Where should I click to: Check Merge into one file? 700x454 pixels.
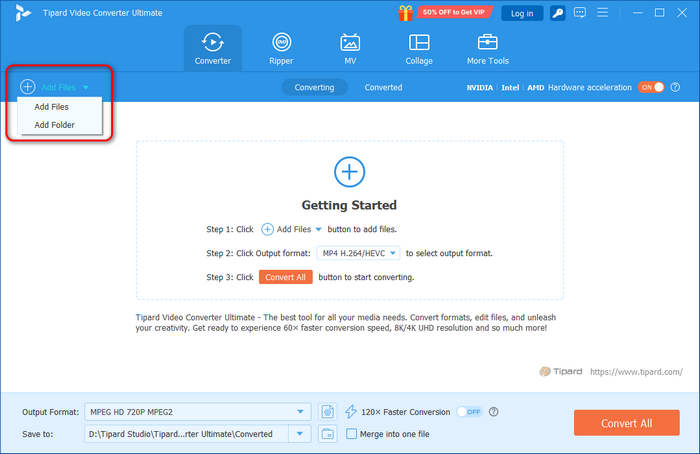351,434
